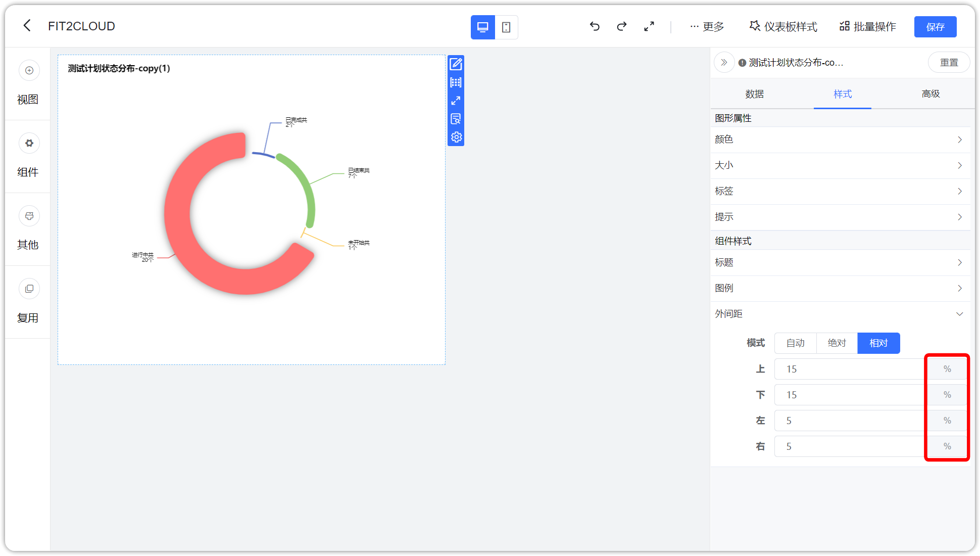This screenshot has height=556, width=980.
Task: Enter fullscreen preview with expand icon
Action: (649, 26)
